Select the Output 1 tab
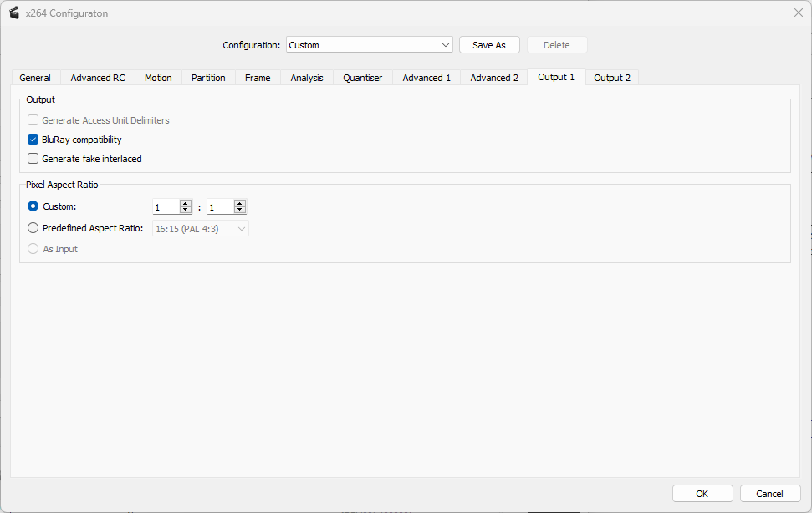This screenshot has height=513, width=812. pyautogui.click(x=556, y=77)
